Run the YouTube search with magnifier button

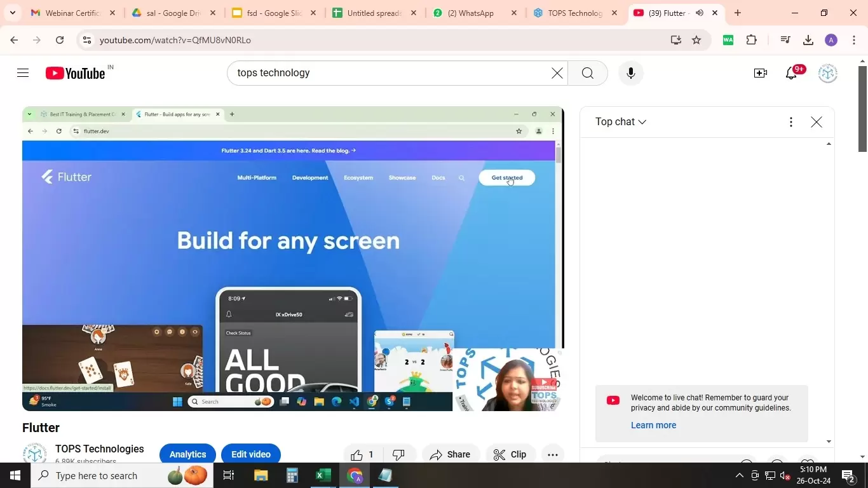click(588, 73)
